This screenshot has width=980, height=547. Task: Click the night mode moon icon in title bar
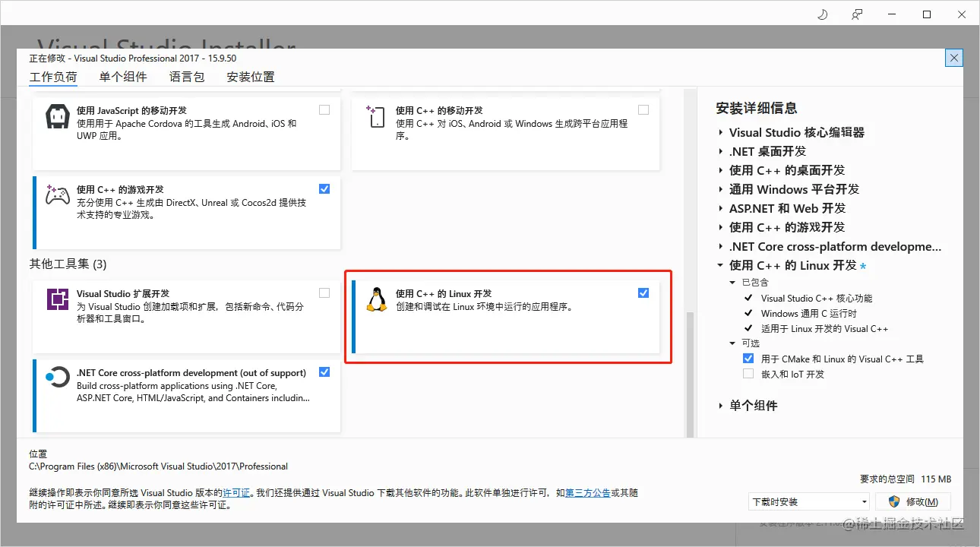822,14
